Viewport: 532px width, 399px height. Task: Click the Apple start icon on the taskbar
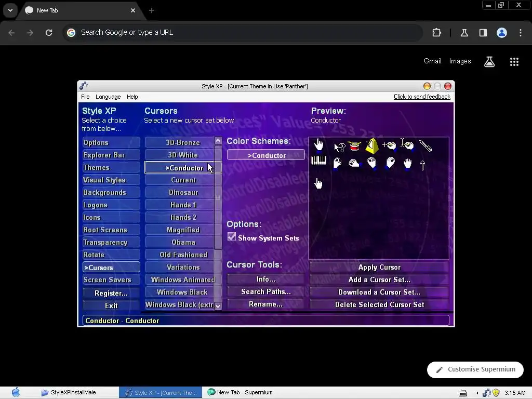pos(16,393)
